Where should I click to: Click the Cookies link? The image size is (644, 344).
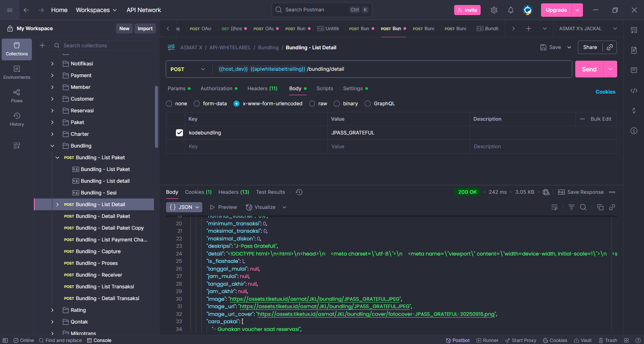click(x=605, y=92)
